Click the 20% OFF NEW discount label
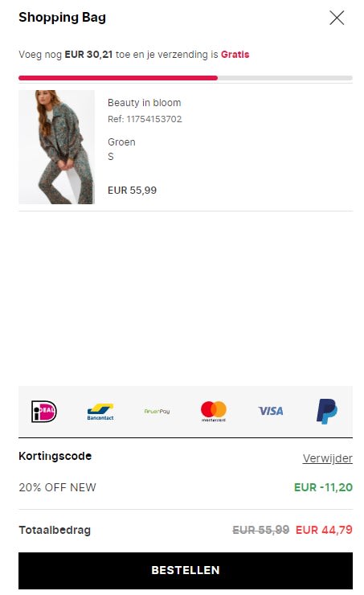The image size is (364, 595). (x=58, y=487)
